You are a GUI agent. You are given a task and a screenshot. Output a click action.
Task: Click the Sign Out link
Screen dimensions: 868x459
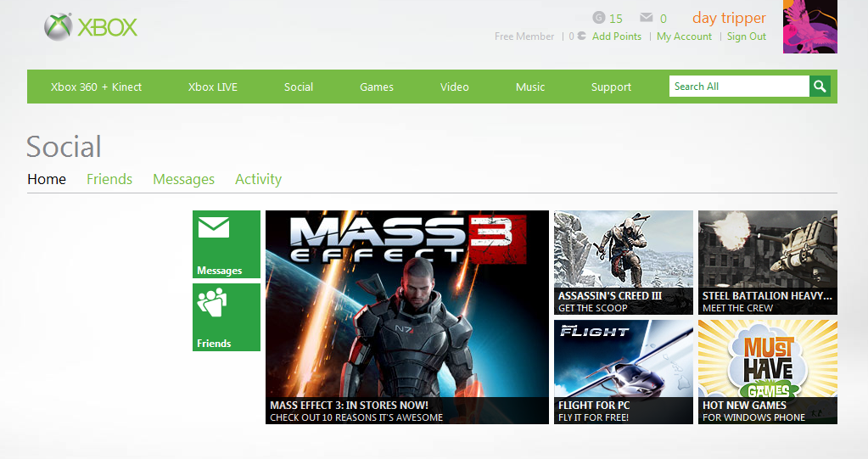coord(746,36)
